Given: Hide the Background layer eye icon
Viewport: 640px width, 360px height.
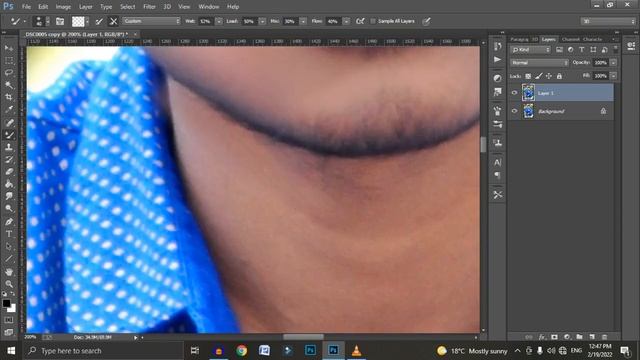Looking at the screenshot, I should coord(514,111).
